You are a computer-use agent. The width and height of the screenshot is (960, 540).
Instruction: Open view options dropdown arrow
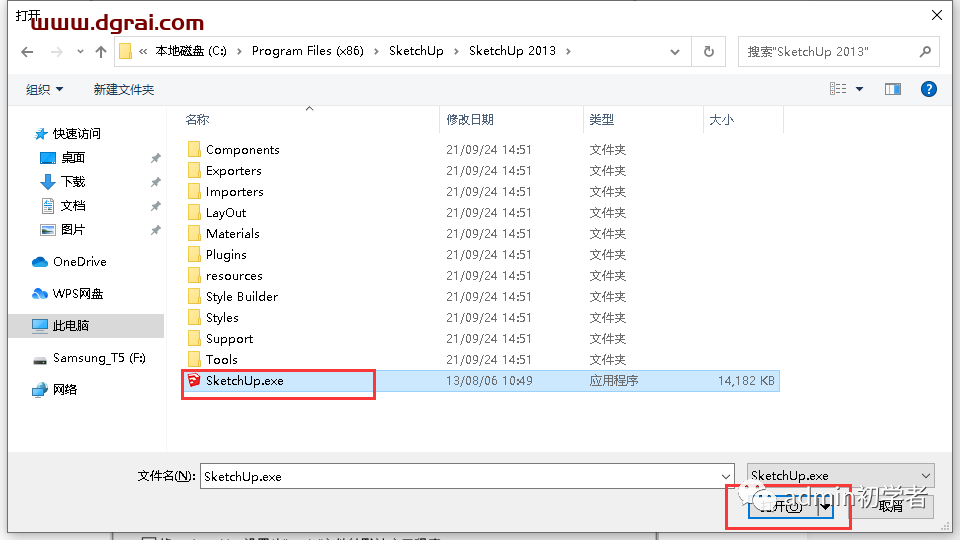(x=860, y=89)
